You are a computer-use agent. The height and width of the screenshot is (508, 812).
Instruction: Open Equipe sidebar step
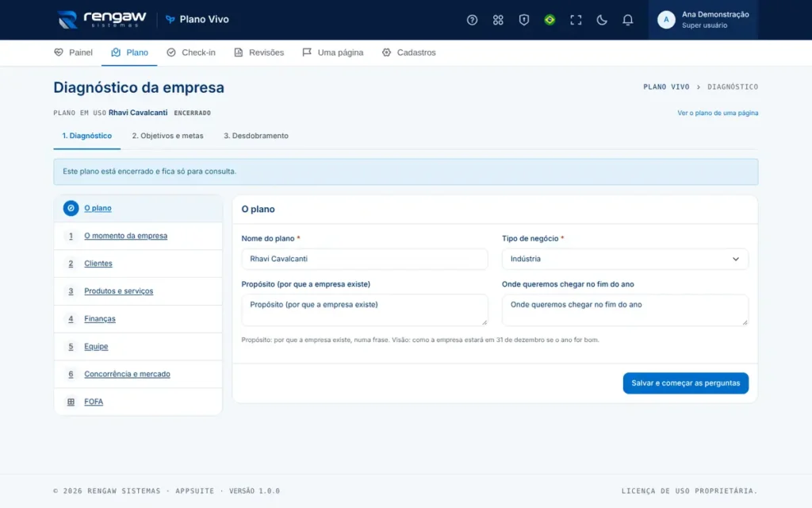click(x=96, y=346)
